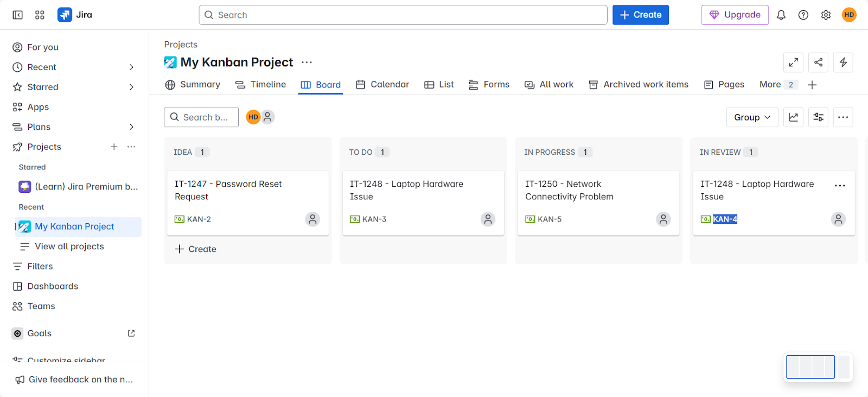Switch to the Timeline tab
This screenshot has height=397, width=868.
coord(260,85)
